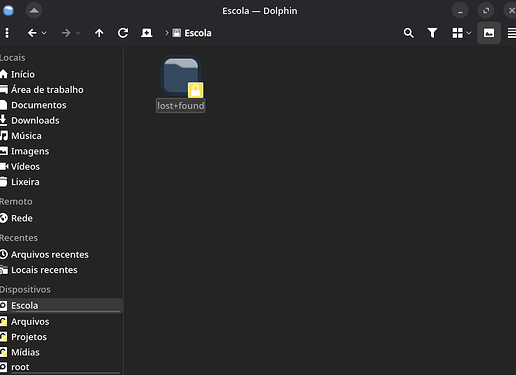This screenshot has width=516, height=375.
Task: Open a new tab with the add-tab icon
Action: (x=147, y=33)
